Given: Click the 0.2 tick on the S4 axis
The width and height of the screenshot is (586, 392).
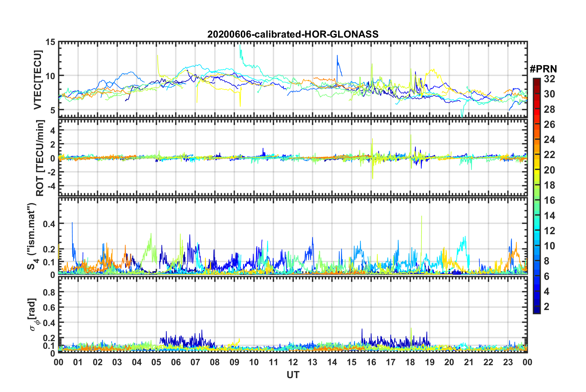Looking at the screenshot, I should tap(49, 249).
